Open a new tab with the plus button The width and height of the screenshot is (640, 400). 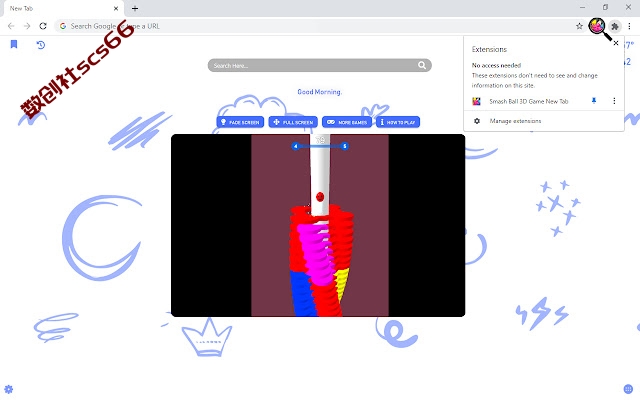(135, 8)
